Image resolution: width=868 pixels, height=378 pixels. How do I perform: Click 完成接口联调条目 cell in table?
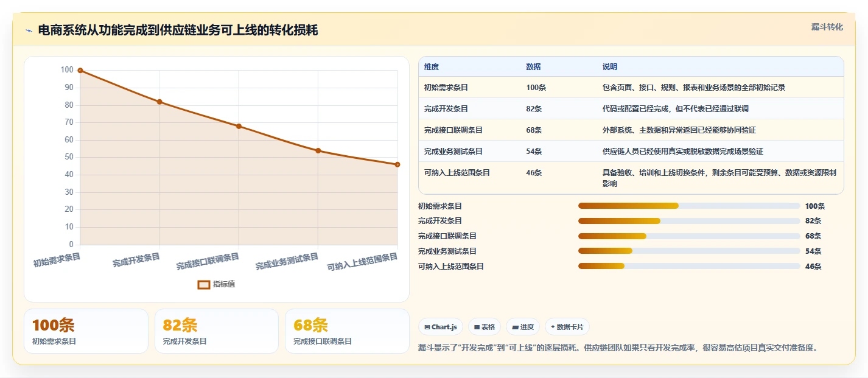[453, 130]
